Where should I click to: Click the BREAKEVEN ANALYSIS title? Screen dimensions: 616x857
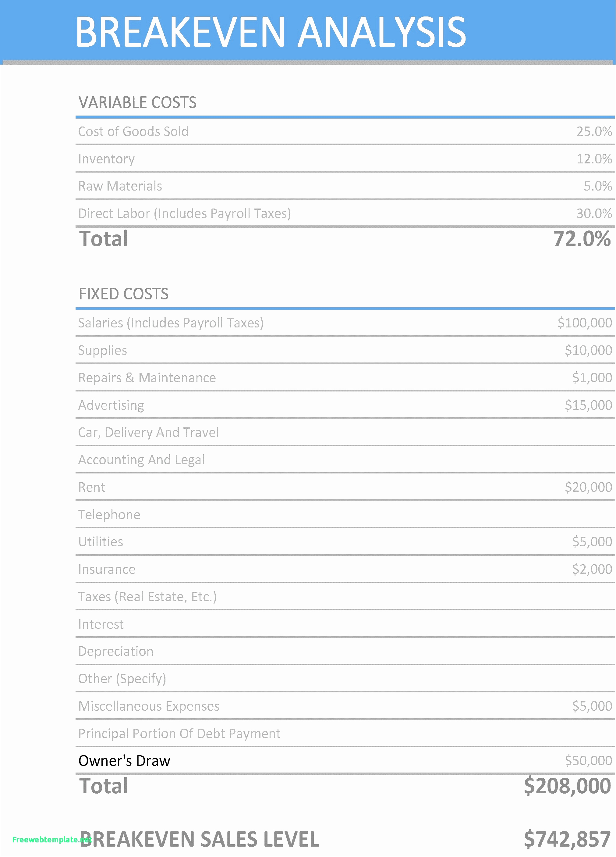pos(271,32)
